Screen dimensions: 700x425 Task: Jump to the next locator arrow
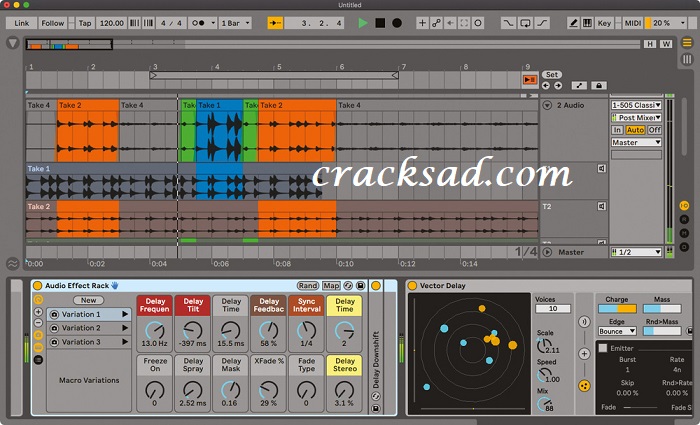pos(558,85)
